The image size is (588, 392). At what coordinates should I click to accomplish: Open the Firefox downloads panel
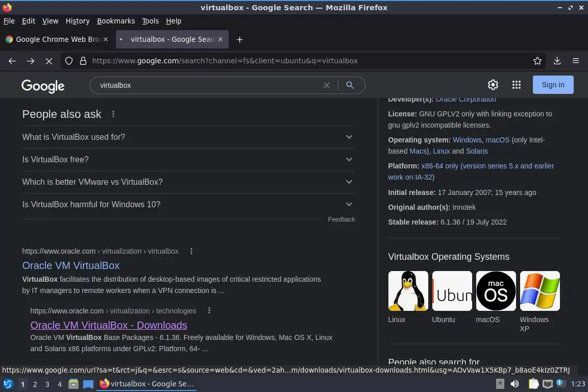557,61
